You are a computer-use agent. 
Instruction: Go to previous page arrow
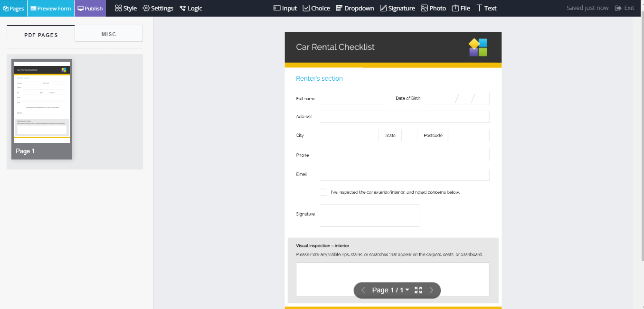pos(363,290)
